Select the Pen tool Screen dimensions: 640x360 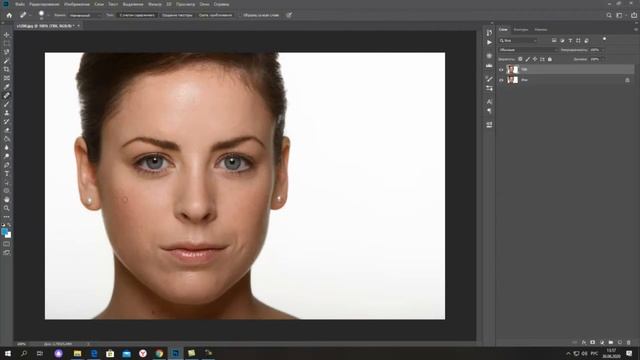(x=7, y=165)
